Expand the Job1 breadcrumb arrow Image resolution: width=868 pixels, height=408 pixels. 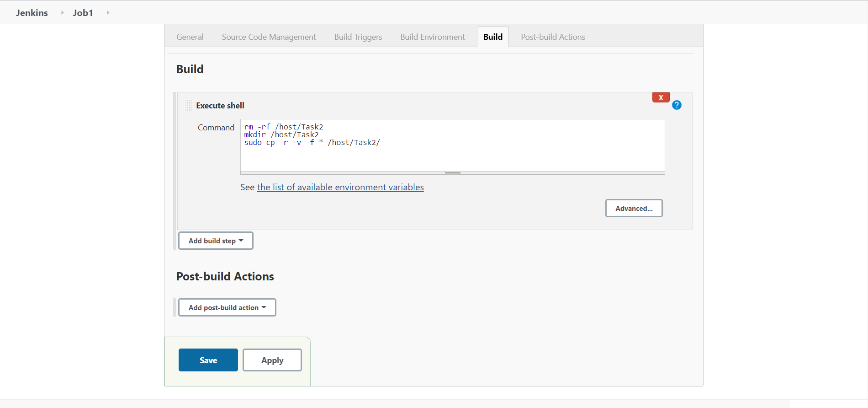click(108, 13)
